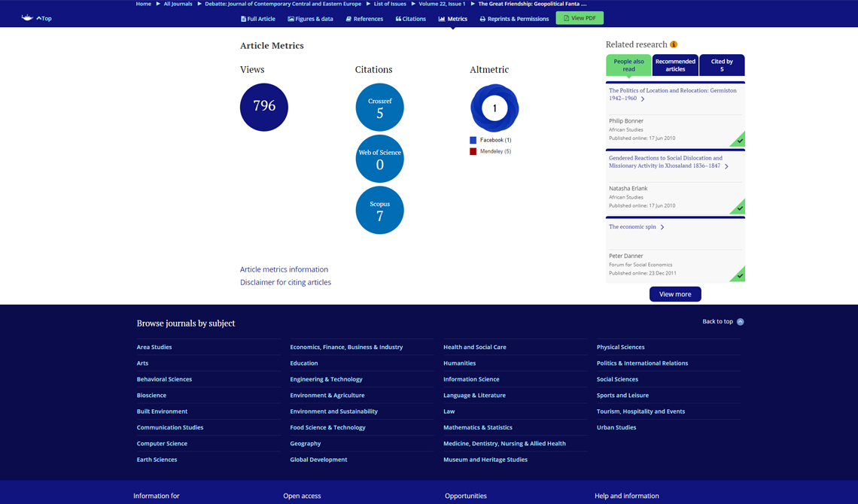Browse Tourism, Hospitality and Events journals
Viewport: 858px width, 504px height.
pos(640,411)
